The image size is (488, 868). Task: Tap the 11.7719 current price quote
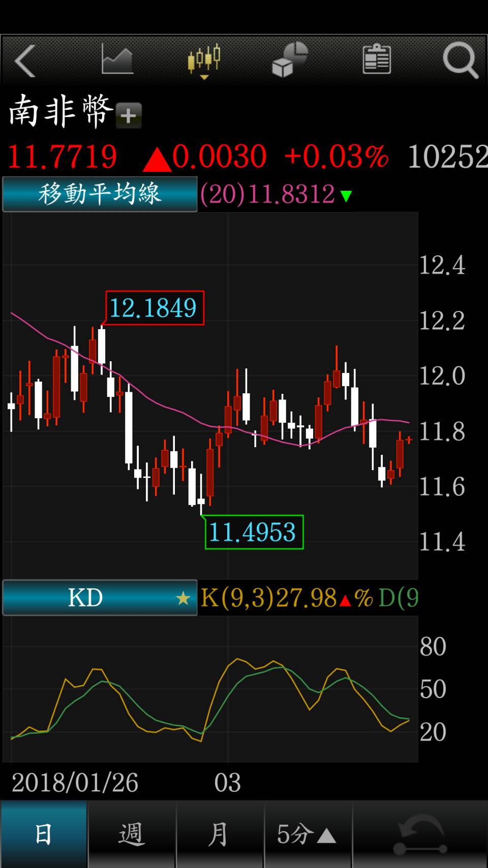(62, 156)
